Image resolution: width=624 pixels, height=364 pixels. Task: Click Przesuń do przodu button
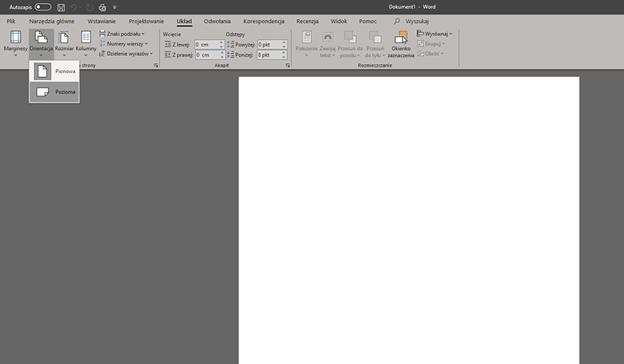pos(350,44)
